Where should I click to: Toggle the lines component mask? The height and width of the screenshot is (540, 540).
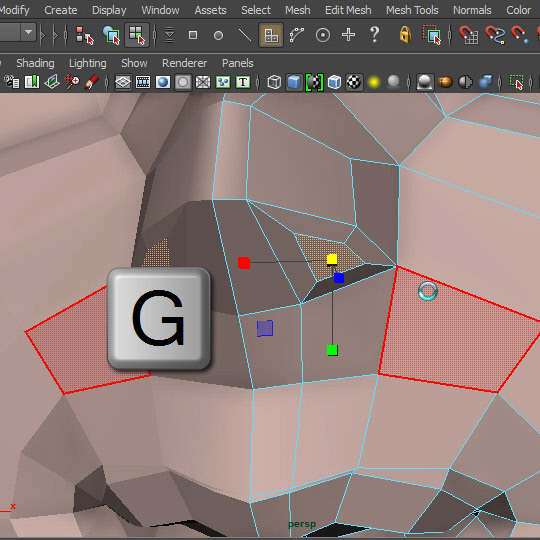[x=245, y=35]
